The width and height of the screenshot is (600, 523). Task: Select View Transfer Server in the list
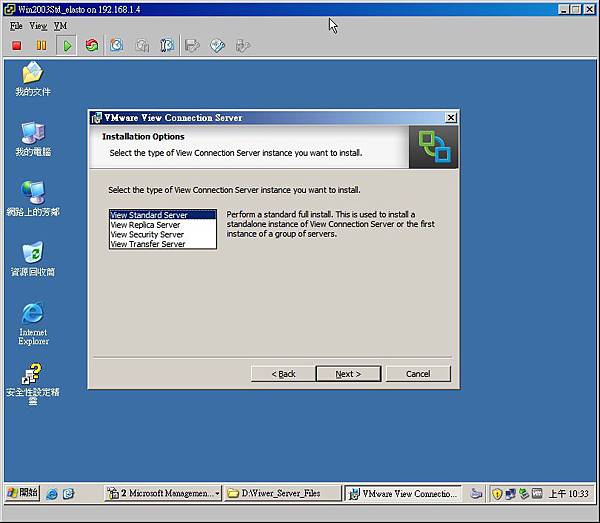click(163, 244)
